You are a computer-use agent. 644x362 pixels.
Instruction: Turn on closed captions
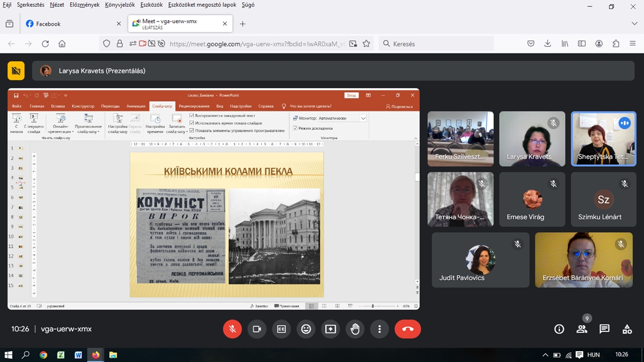coord(281,329)
